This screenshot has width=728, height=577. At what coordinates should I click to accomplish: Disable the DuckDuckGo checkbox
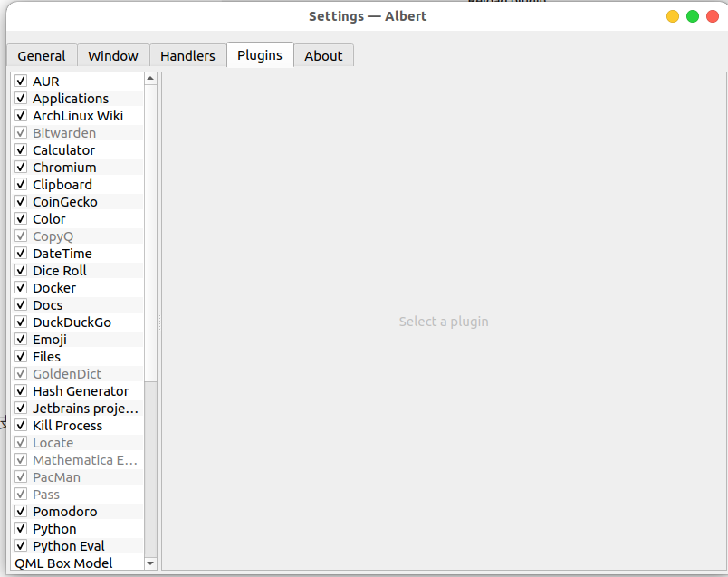[x=21, y=322]
